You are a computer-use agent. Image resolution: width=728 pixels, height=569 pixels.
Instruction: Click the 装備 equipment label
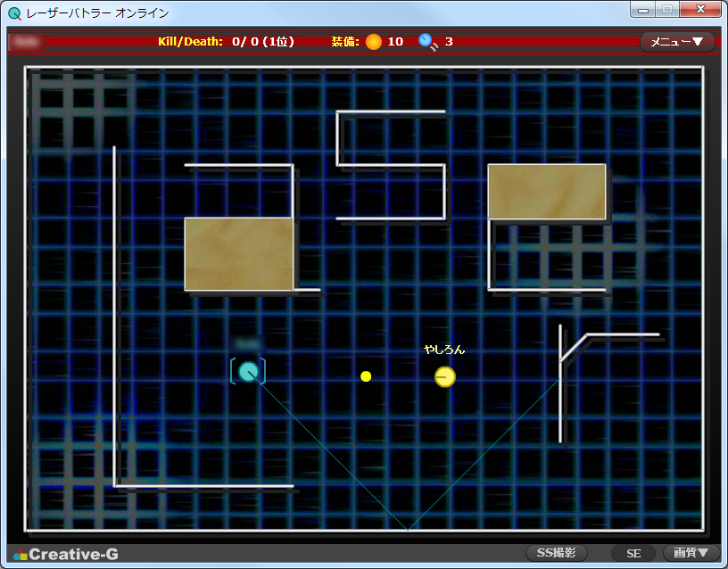(345, 42)
